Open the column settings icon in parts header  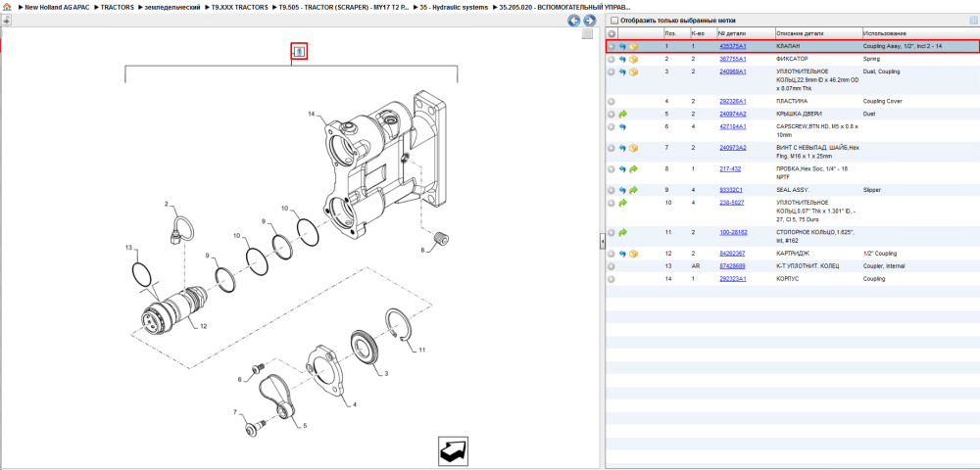click(x=972, y=20)
